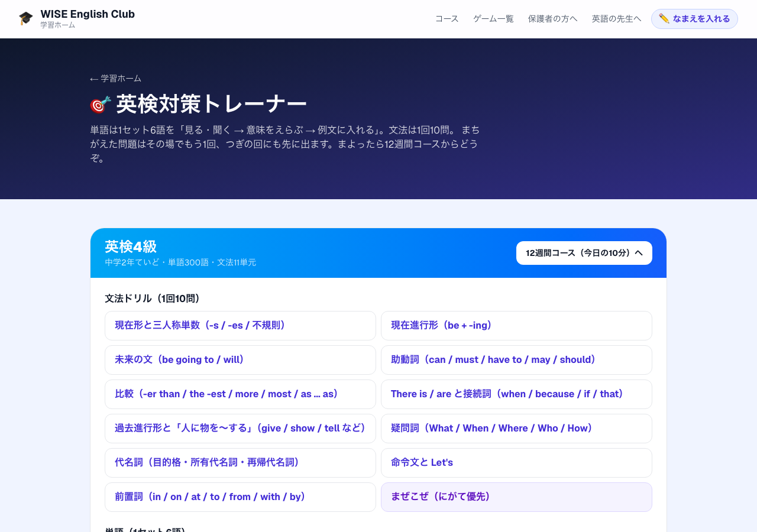The width and height of the screenshot is (757, 532).
Task: Go to the 英語の先生へ page
Action: [x=617, y=19]
